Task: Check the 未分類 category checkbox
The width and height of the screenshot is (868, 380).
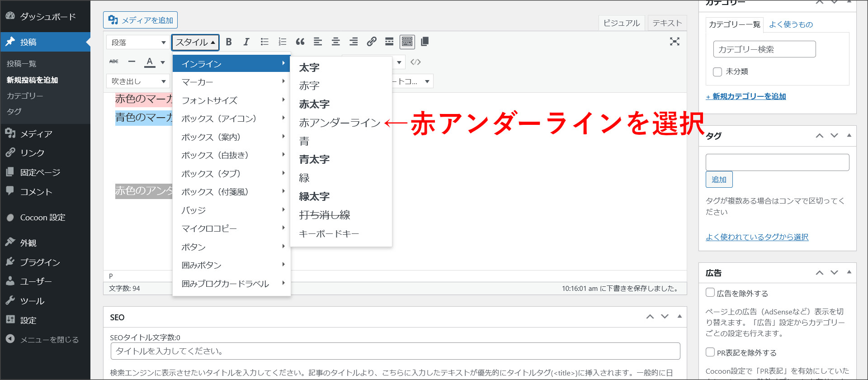Action: (717, 71)
